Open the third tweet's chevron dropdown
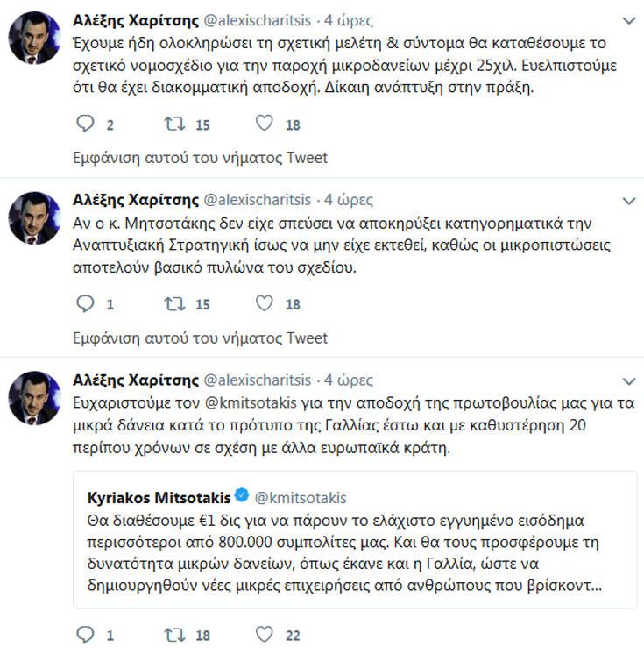 point(628,380)
